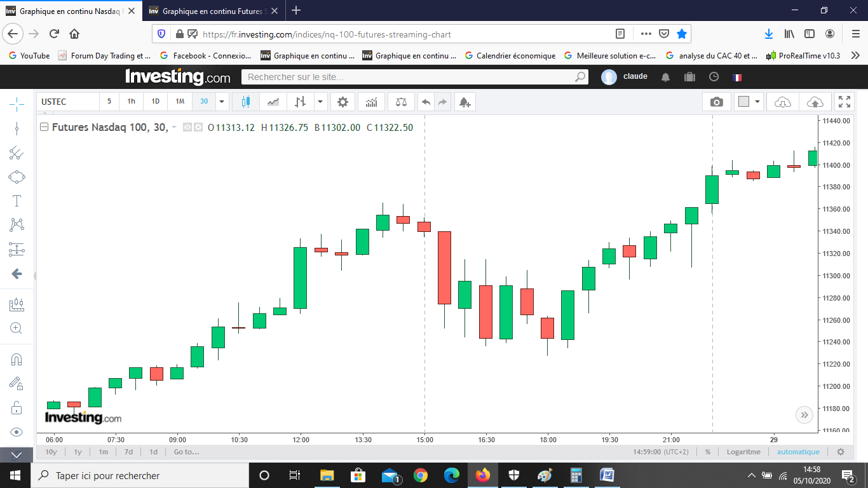Image resolution: width=868 pixels, height=488 pixels.
Task: Toggle stay in drawing mode
Action: [x=17, y=383]
